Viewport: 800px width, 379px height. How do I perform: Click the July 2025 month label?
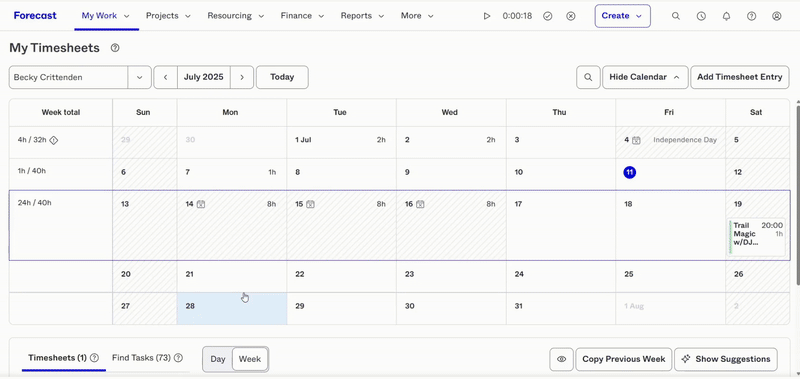point(204,78)
